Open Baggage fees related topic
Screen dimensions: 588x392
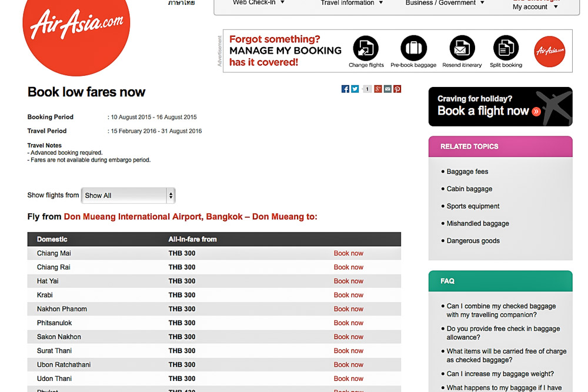tap(467, 172)
